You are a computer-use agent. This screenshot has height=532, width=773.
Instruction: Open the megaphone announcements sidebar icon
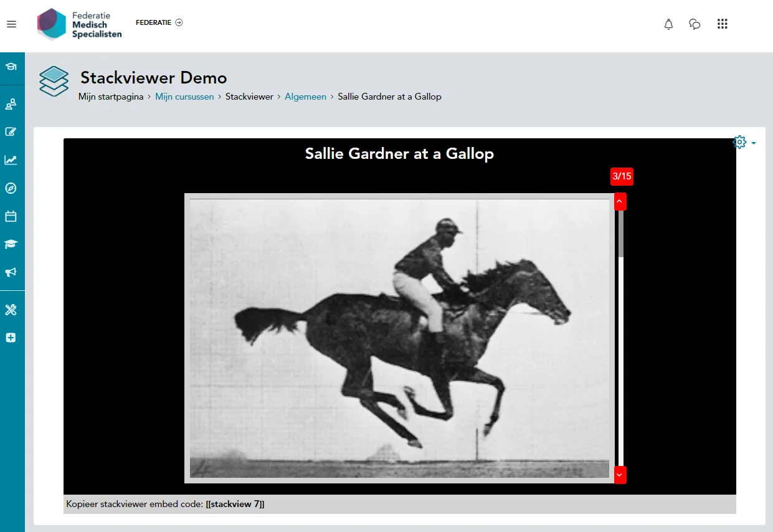click(x=11, y=272)
